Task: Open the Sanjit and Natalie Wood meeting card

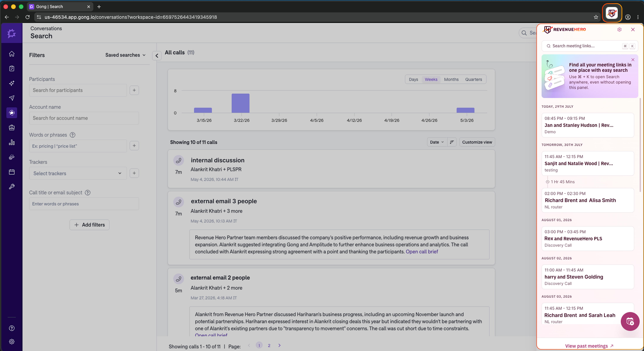Action: 588,163
